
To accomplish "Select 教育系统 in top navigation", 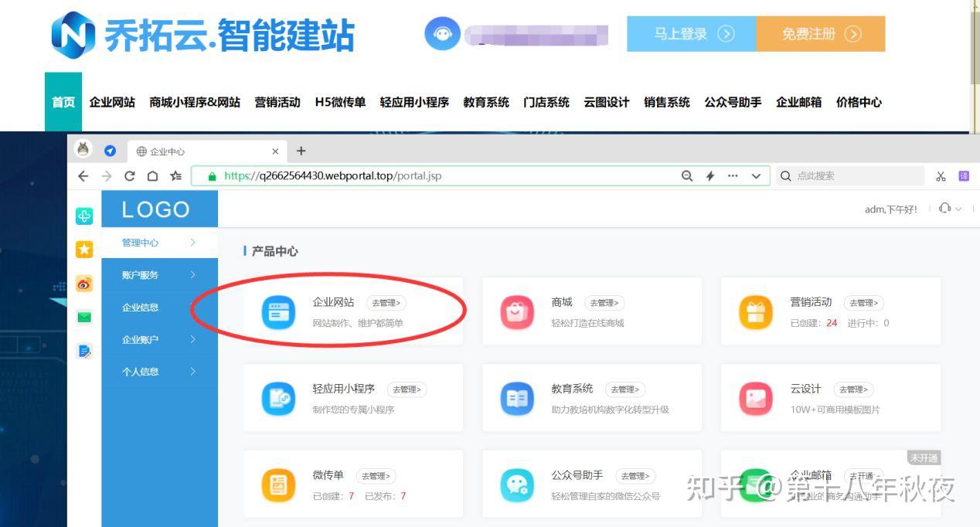I will click(x=486, y=102).
